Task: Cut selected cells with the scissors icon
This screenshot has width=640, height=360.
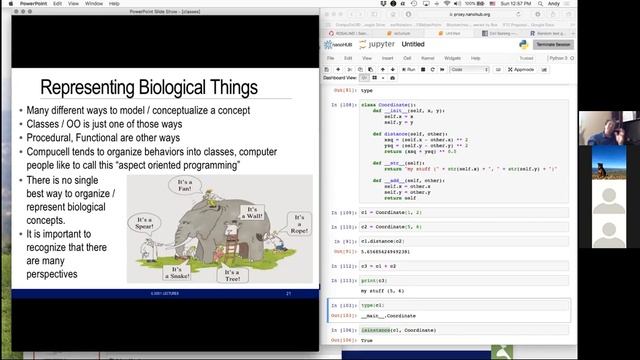Action: tap(349, 69)
